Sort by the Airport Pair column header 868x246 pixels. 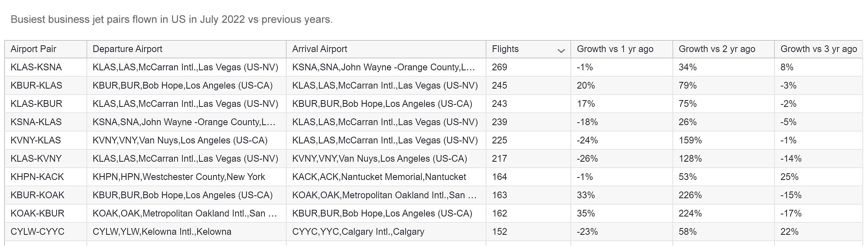[46, 49]
